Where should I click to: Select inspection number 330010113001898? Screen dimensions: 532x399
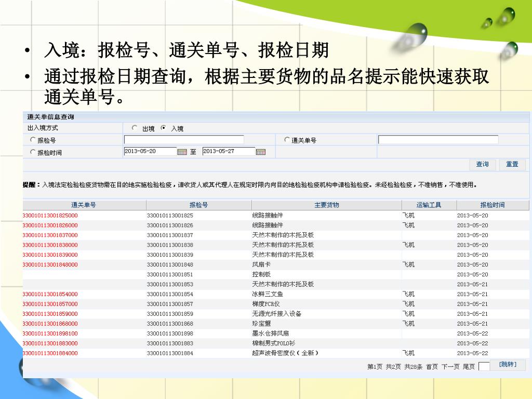click(x=170, y=334)
